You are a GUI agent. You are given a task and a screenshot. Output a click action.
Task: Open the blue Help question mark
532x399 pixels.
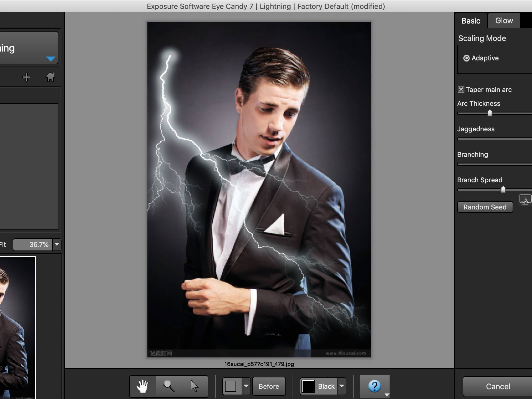[374, 386]
